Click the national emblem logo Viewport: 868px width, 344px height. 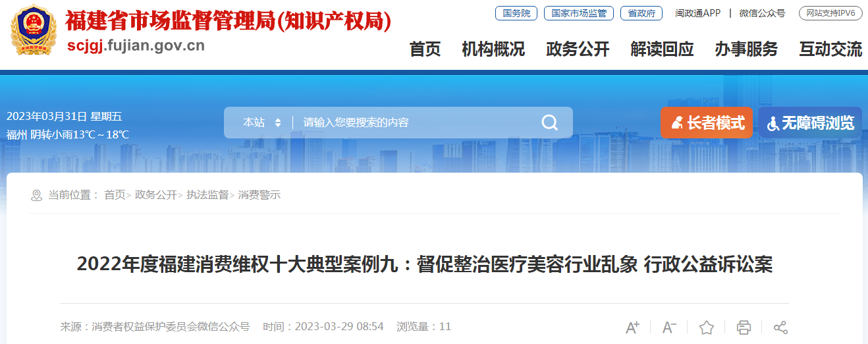tap(33, 30)
